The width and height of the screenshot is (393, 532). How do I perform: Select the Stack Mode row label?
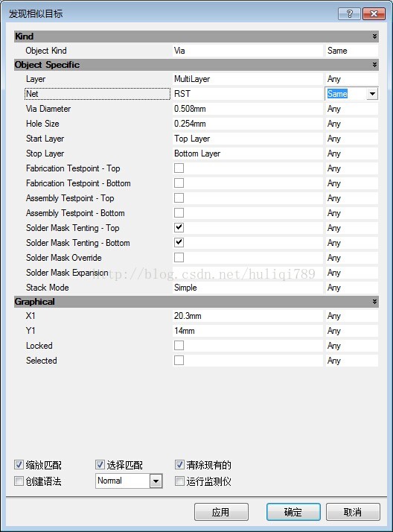click(x=48, y=288)
